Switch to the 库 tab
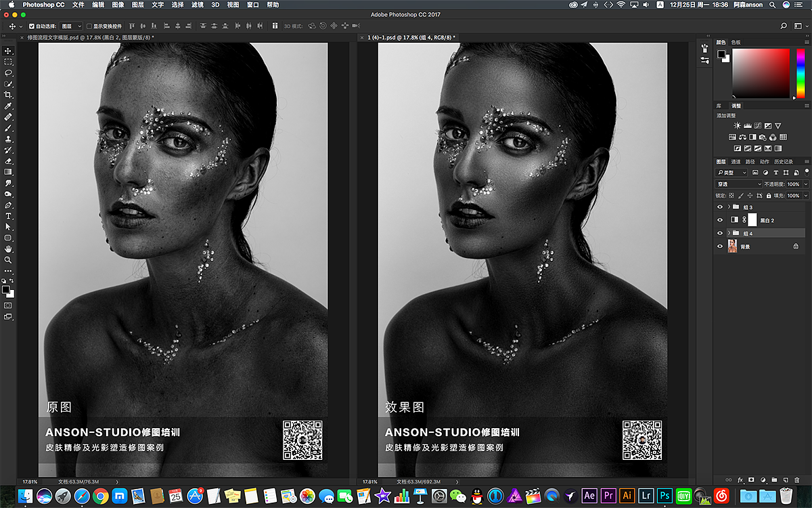Screen dimensions: 812x508 tap(719, 106)
